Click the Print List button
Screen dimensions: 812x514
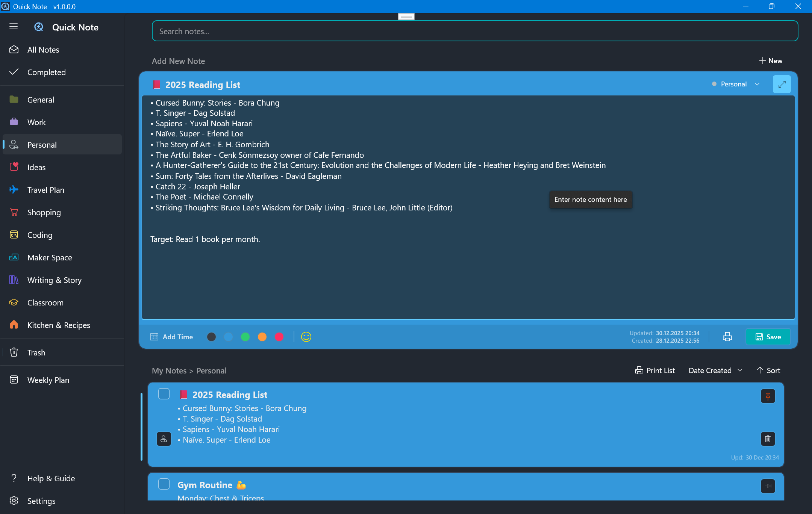[655, 370]
